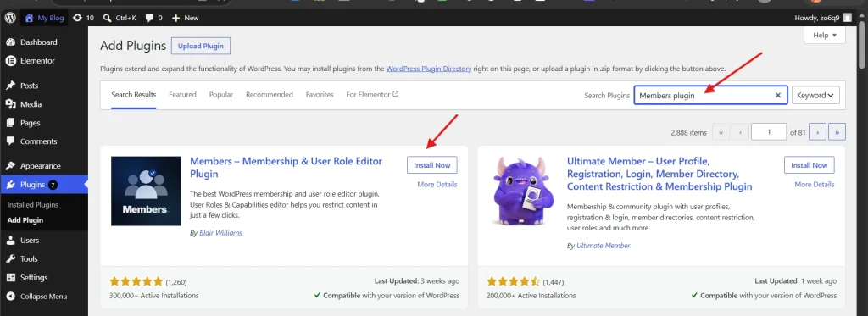Open the Ultimate Member author link
Screen dimensions: 868x316
[x=603, y=245]
